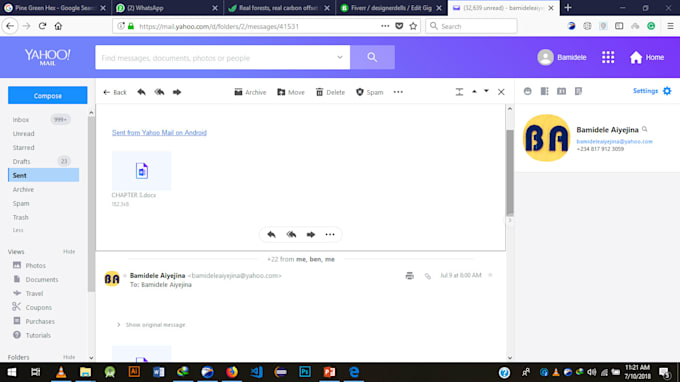Click Reply All in top toolbar
Screen dimensions: 680x382
[x=159, y=92]
